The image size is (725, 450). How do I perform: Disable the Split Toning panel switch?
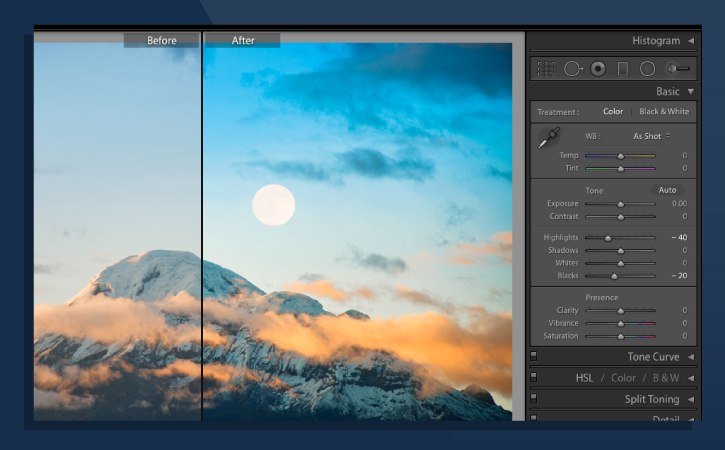[x=534, y=399]
